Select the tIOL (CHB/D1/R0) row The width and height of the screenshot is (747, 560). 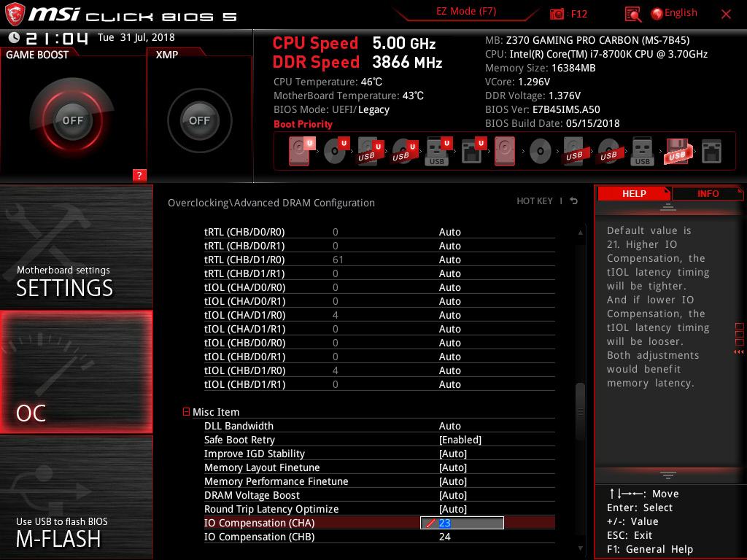(379, 370)
